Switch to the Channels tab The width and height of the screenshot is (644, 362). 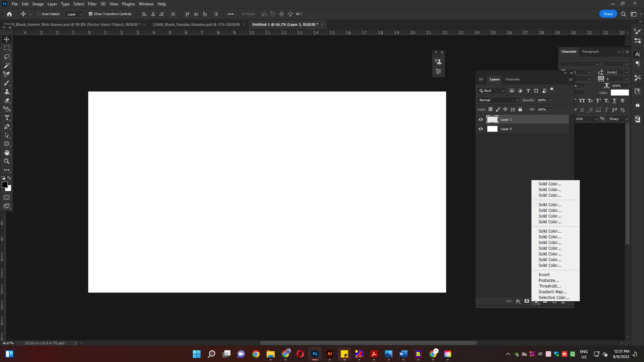click(x=512, y=79)
